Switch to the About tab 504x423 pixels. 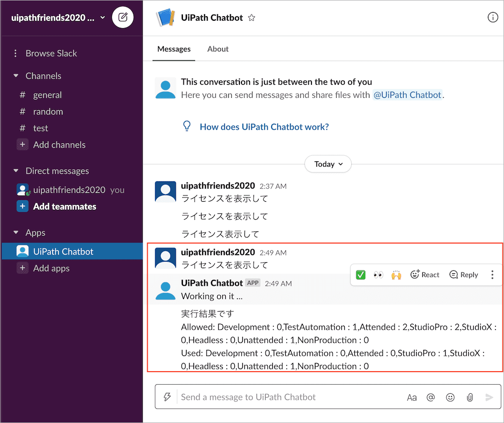click(x=218, y=49)
